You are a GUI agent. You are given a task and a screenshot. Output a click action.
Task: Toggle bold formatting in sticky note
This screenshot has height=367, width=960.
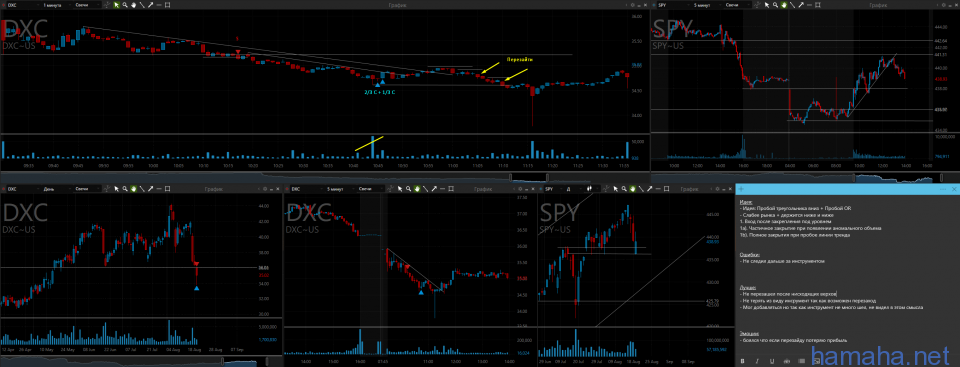(x=743, y=361)
